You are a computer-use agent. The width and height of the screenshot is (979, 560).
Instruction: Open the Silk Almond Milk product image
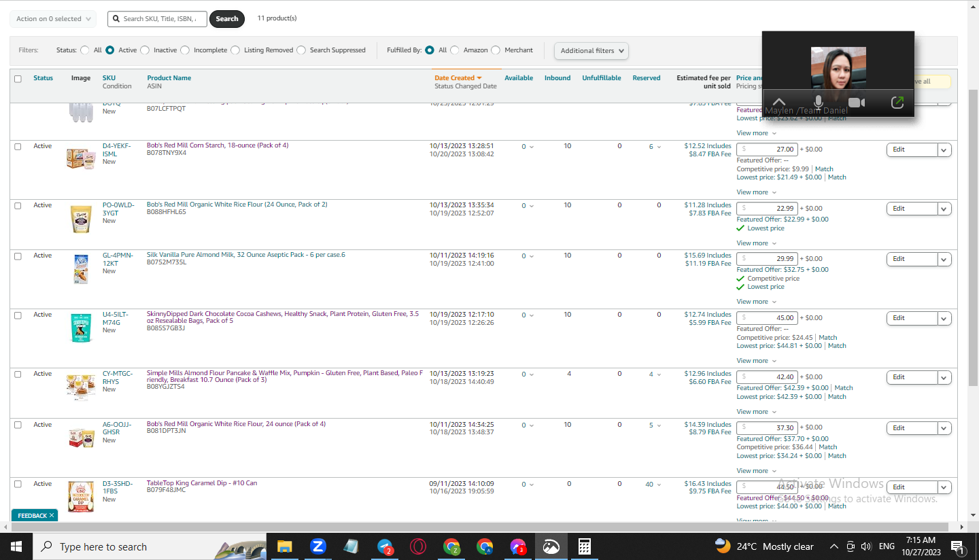click(x=81, y=269)
